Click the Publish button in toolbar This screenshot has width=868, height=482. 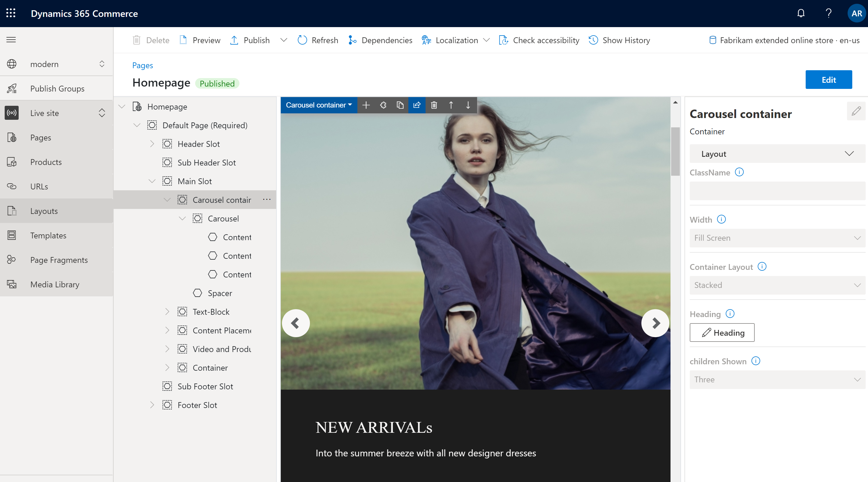(x=256, y=40)
